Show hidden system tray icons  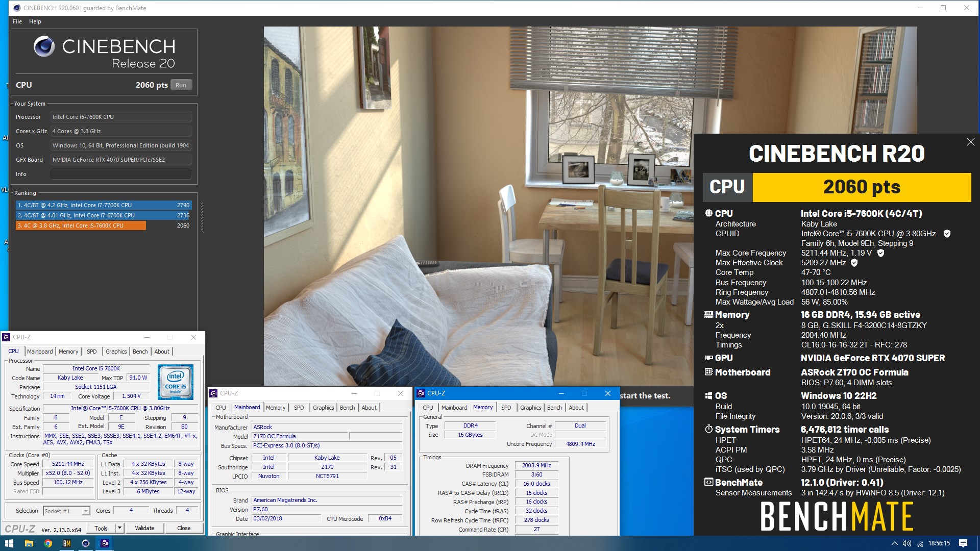point(894,543)
